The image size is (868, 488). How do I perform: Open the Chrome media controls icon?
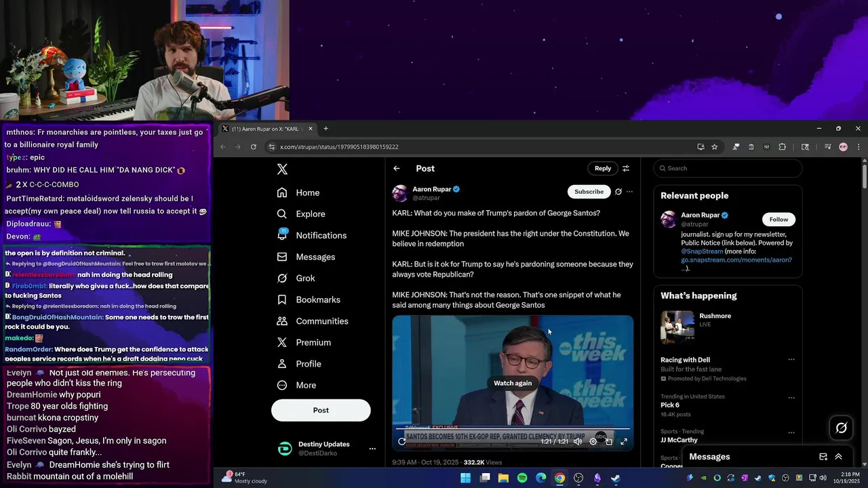(x=827, y=147)
